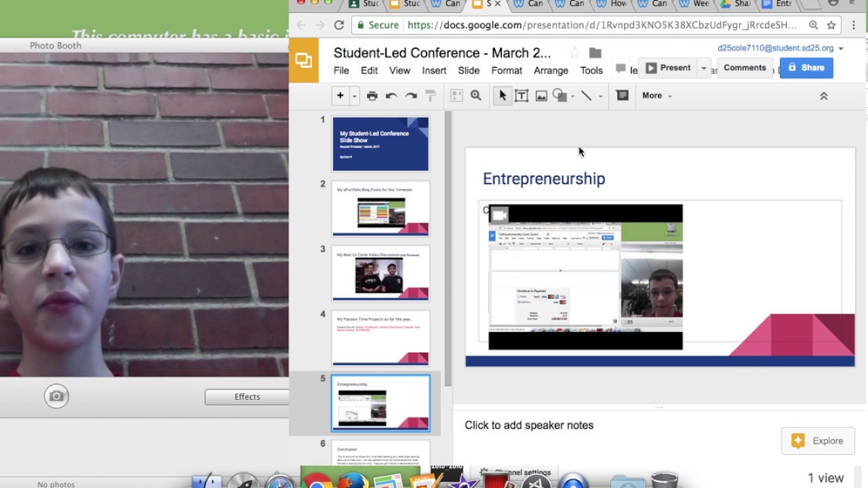The height and width of the screenshot is (488, 868).
Task: Select slide 1 thumbnail in filmstrip
Action: [x=380, y=144]
